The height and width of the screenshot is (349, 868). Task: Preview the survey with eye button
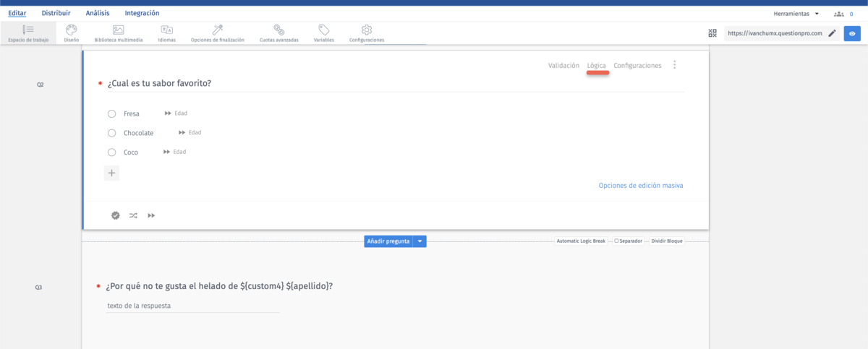[852, 33]
